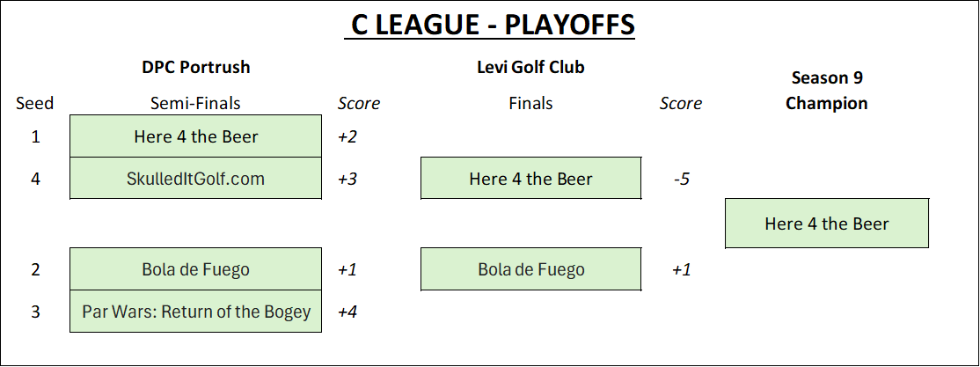This screenshot has height=367, width=980.
Task: Select the Finals column label
Action: point(530,103)
